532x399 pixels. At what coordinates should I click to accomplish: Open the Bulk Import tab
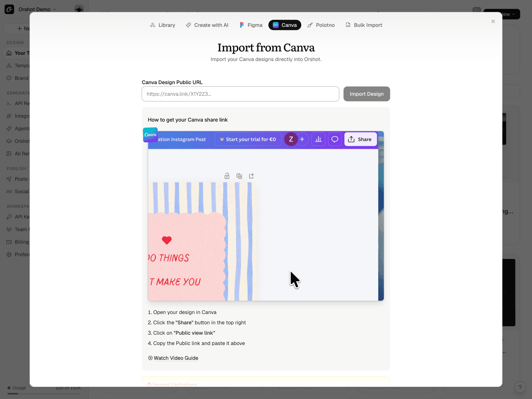(x=364, y=25)
